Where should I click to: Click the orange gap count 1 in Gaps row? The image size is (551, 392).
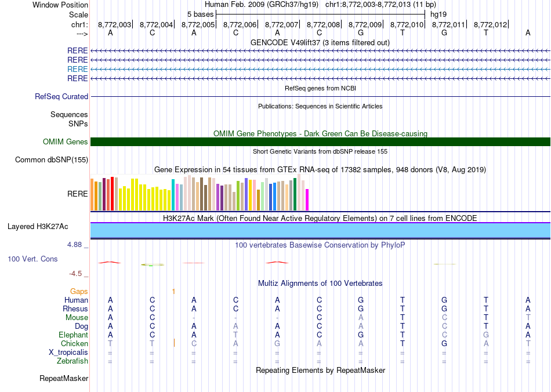pos(173,291)
